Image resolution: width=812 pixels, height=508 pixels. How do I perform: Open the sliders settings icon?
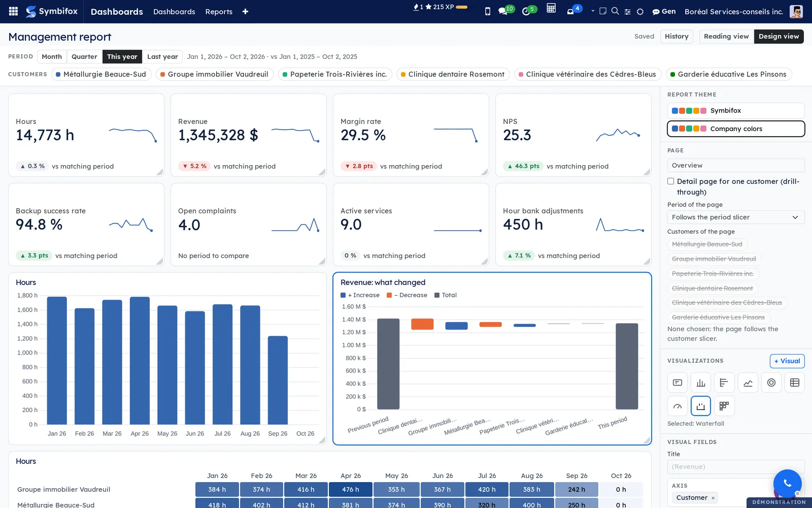click(x=628, y=12)
